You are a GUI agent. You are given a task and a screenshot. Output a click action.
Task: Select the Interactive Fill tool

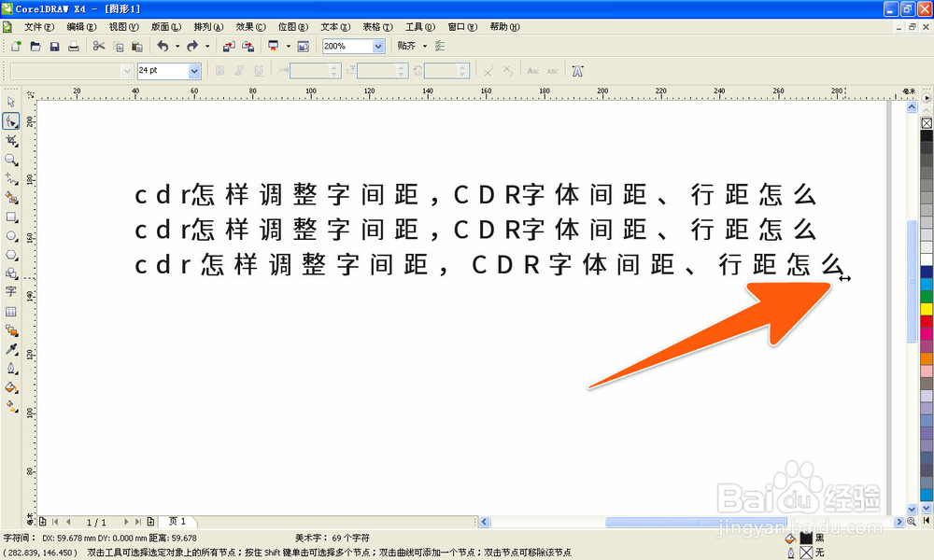(x=10, y=406)
